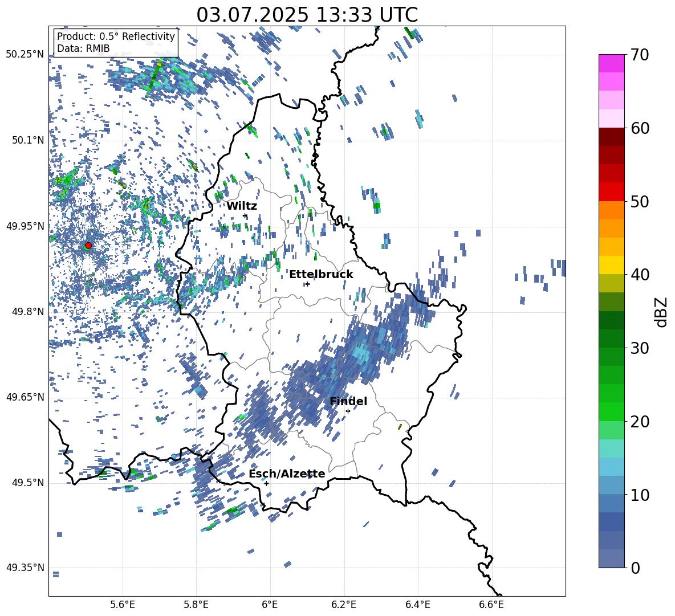
Task: Click the 50.1°N latitude label
Action: (28, 140)
